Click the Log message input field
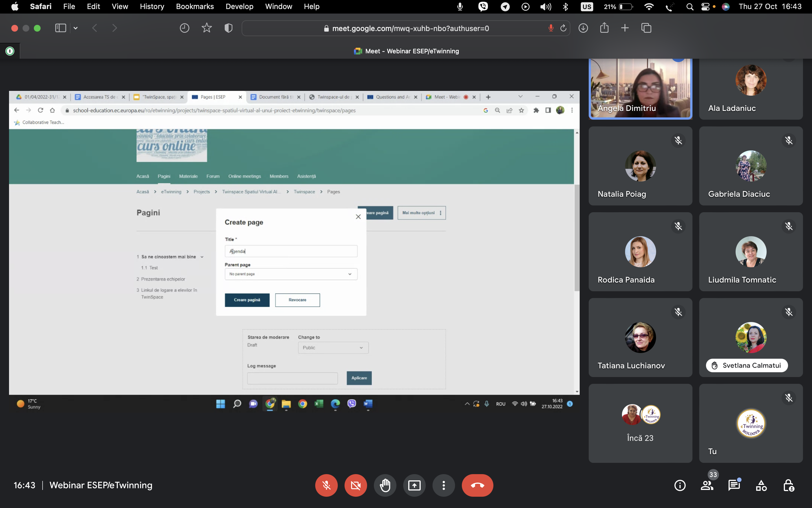Image resolution: width=812 pixels, height=508 pixels. point(292,378)
